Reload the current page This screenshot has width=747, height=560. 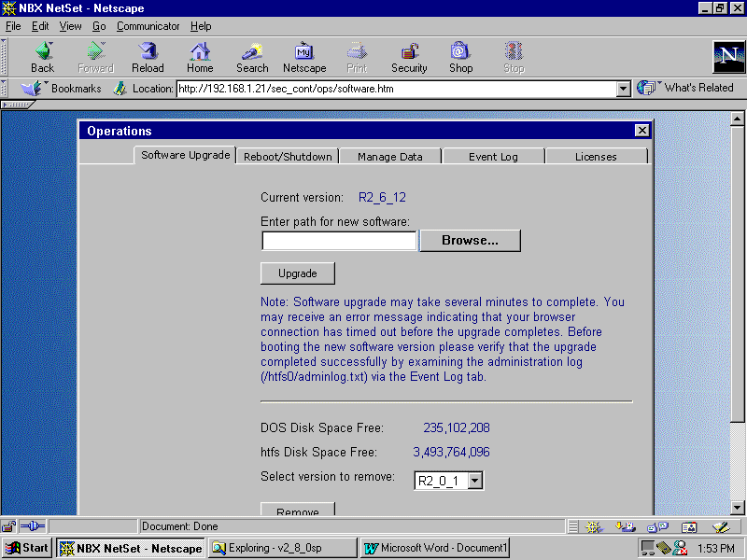[x=148, y=56]
